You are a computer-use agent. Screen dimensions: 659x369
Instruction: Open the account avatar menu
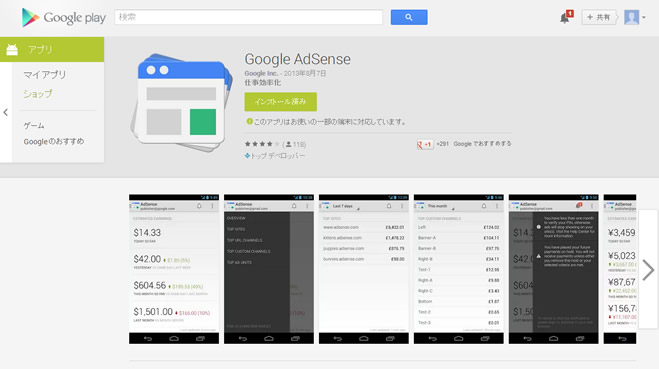(x=631, y=17)
